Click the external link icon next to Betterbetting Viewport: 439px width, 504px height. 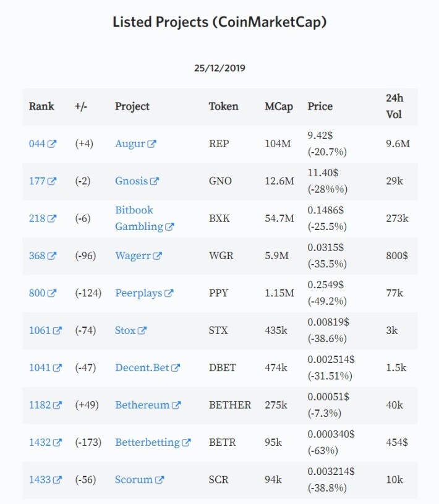tap(186, 443)
